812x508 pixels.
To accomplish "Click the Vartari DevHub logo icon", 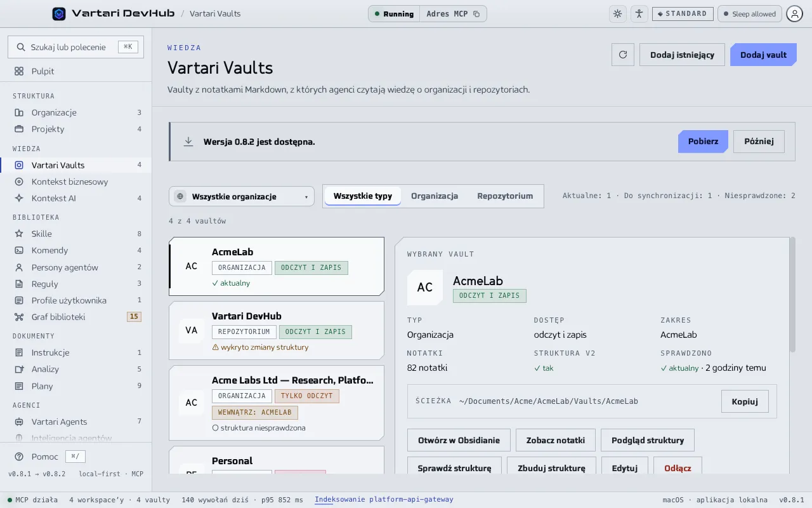I will point(59,14).
